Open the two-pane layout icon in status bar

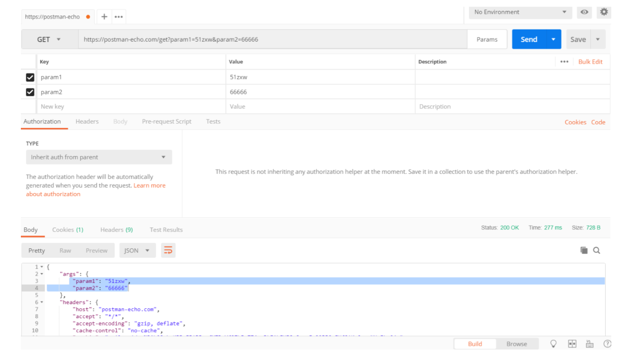point(572,344)
